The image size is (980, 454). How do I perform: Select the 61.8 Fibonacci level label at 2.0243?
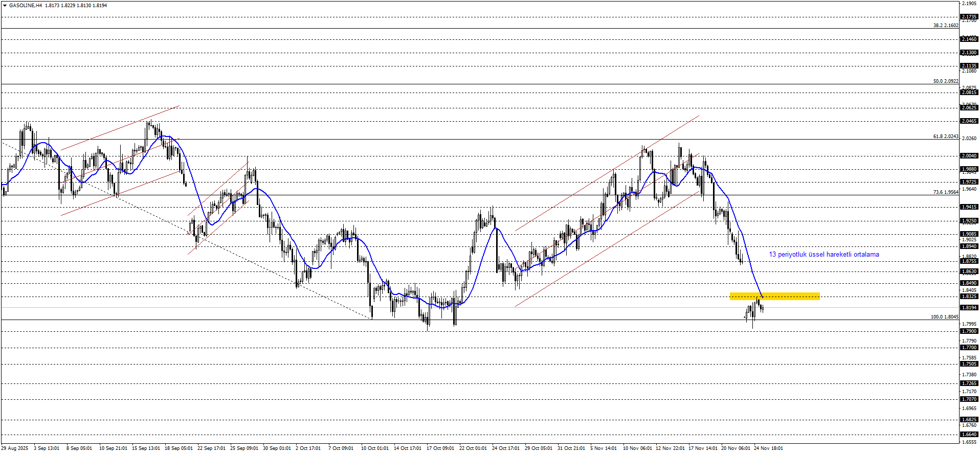945,137
